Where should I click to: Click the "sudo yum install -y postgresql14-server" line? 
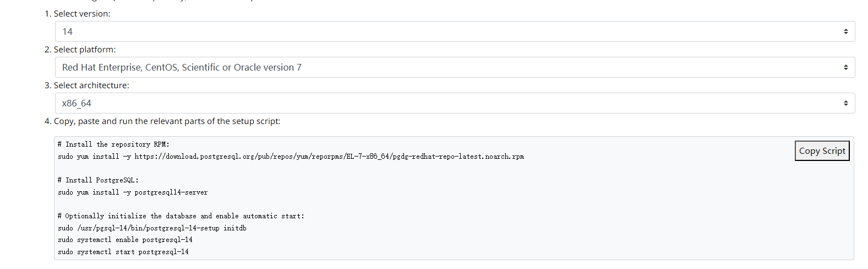[133, 192]
